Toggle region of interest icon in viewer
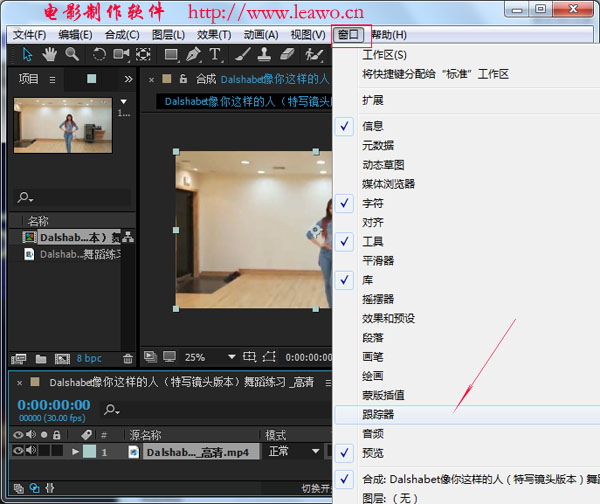Image resolution: width=600 pixels, height=504 pixels. pos(249,357)
